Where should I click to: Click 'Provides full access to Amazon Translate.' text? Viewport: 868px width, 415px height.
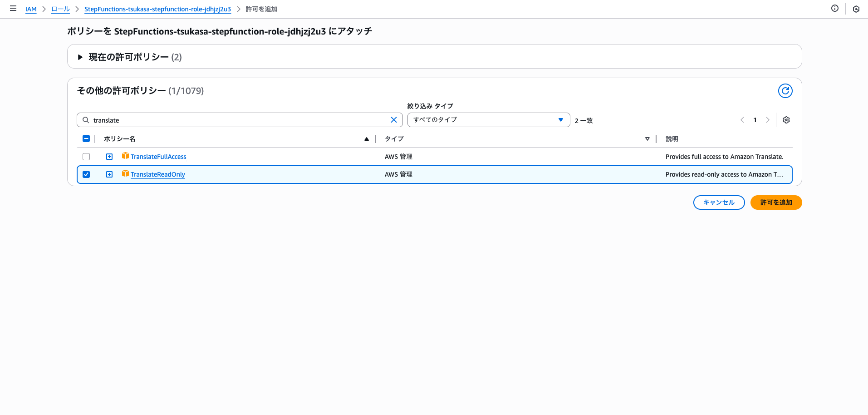724,157
